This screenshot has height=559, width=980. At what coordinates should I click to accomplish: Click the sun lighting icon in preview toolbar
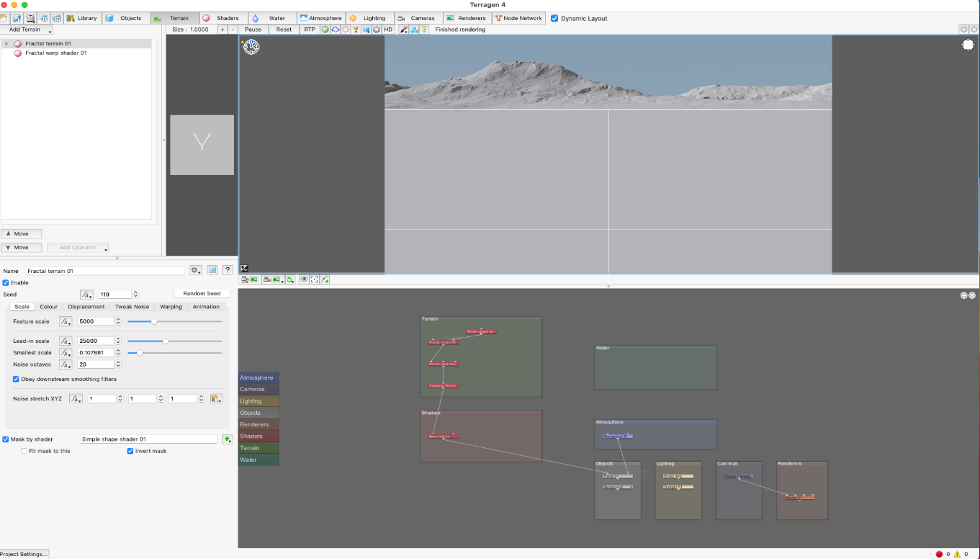[346, 30]
